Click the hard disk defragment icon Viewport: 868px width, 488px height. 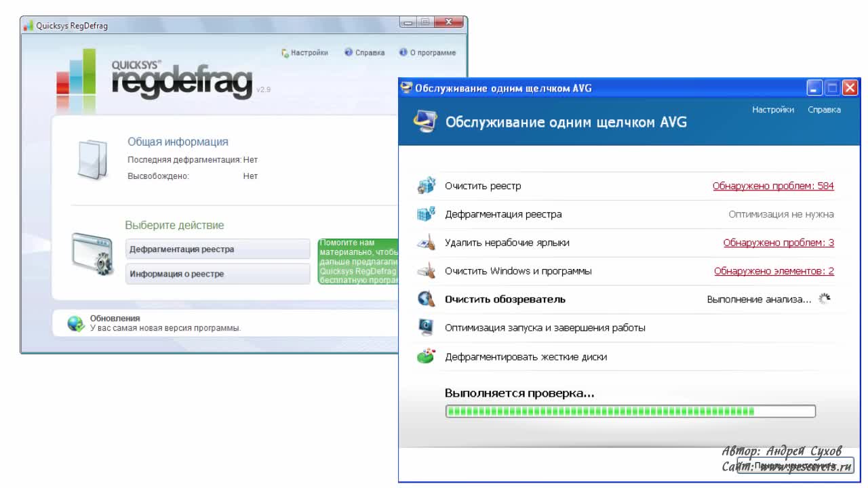tap(426, 357)
